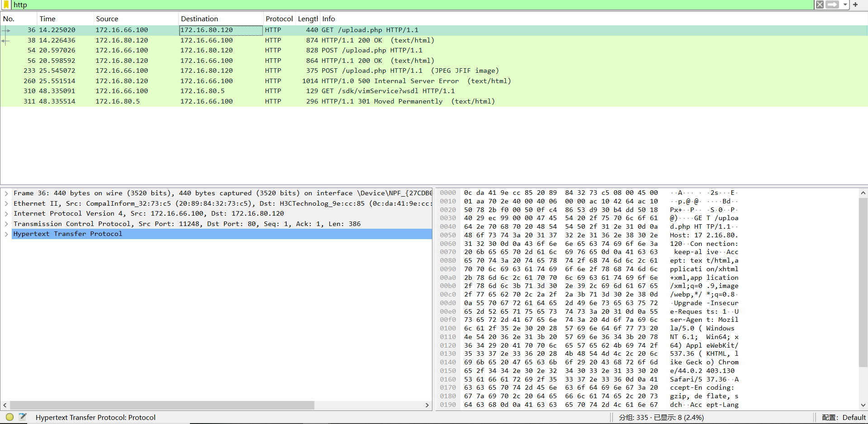
Task: Click ASCII text 'Safari/5' in hex pane
Action: 686,379
